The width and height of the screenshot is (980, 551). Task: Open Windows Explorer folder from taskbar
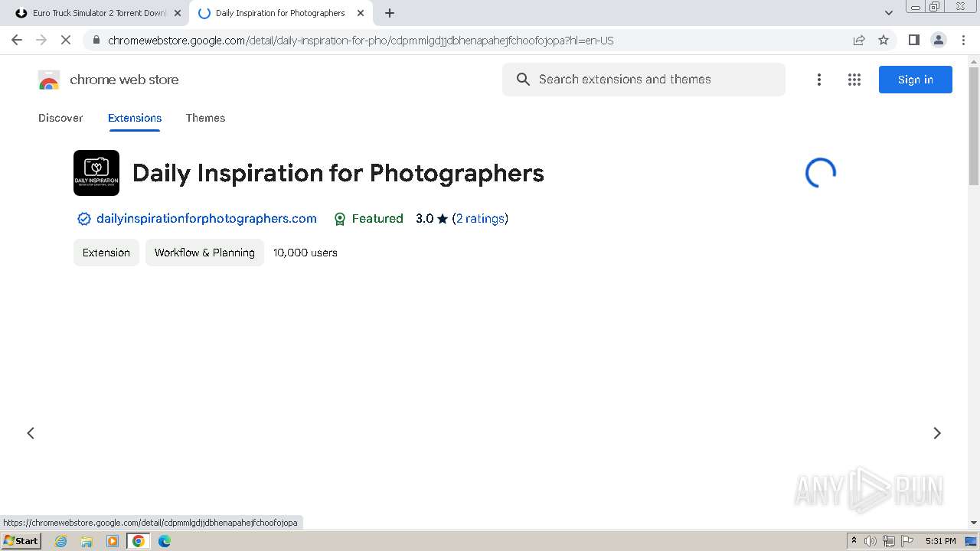pos(87,541)
